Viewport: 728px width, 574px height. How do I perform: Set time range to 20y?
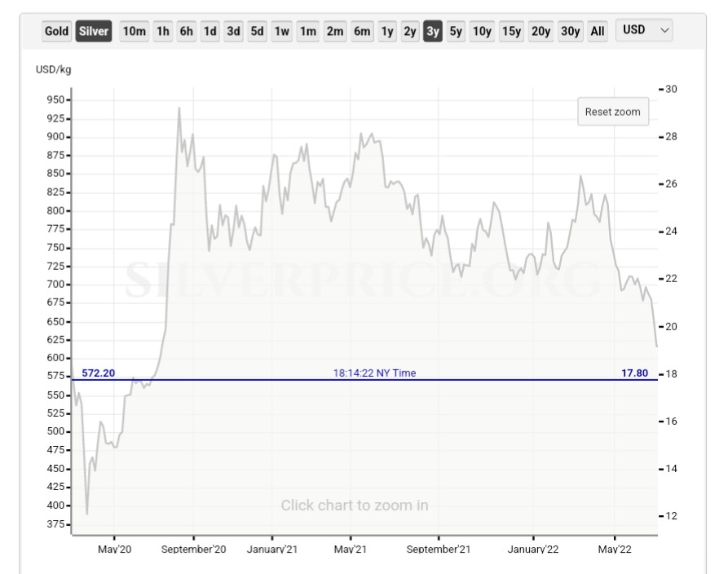point(540,31)
